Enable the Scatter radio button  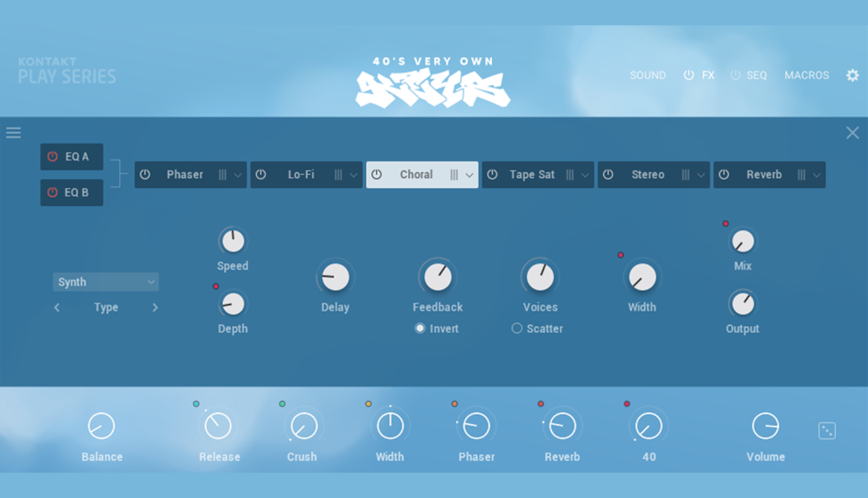tap(517, 328)
